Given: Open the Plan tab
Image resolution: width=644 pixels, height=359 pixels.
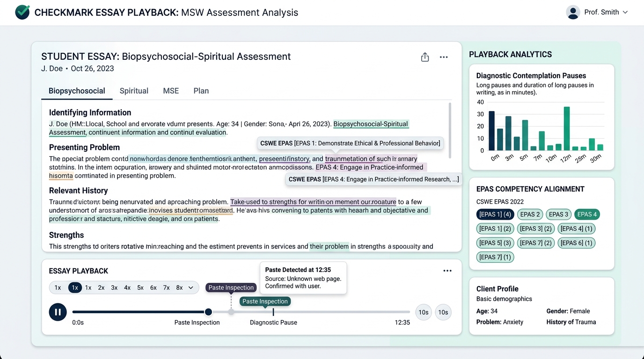Looking at the screenshot, I should coord(201,91).
